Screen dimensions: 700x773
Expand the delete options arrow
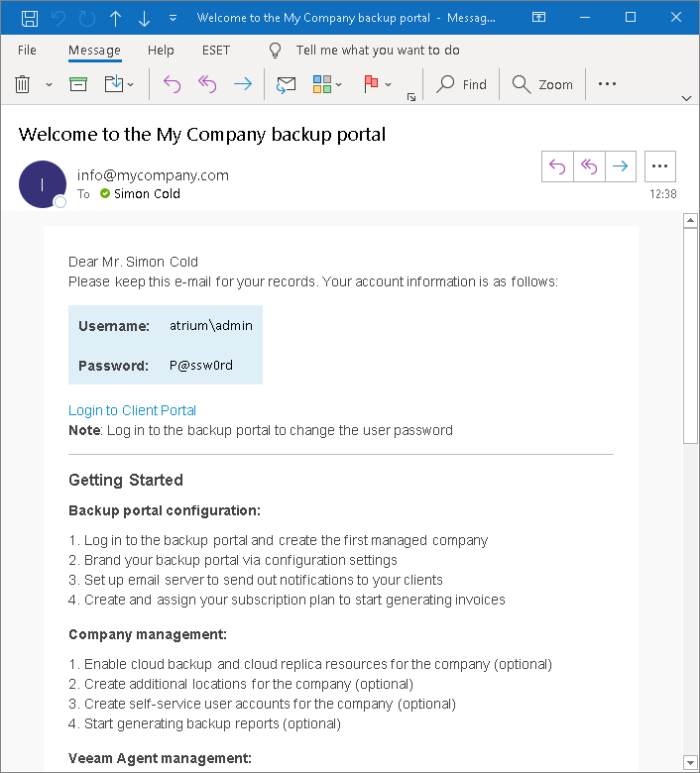49,85
